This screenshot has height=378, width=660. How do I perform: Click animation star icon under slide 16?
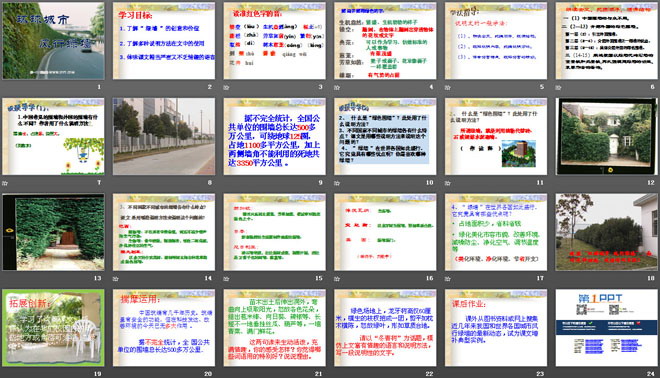pyautogui.click(x=337, y=279)
